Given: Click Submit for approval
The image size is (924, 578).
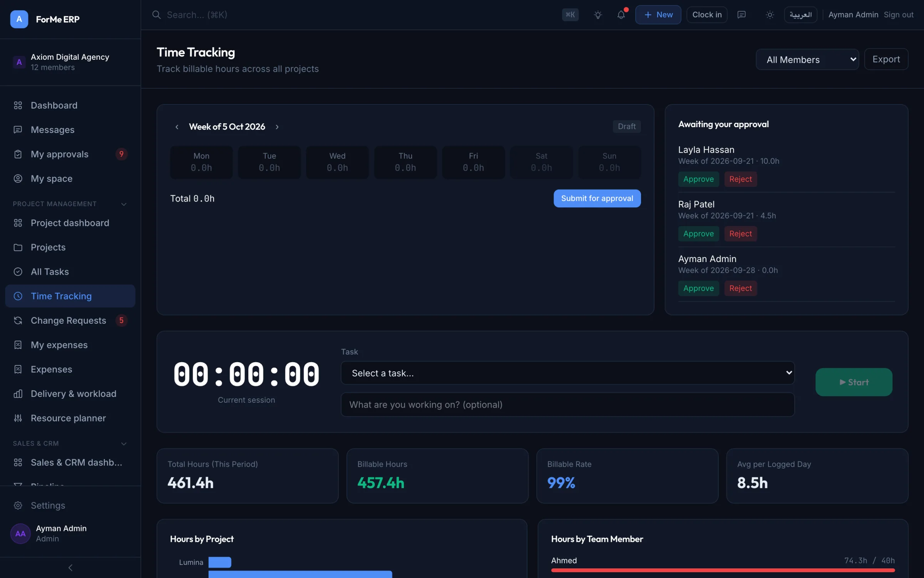Looking at the screenshot, I should 597,198.
